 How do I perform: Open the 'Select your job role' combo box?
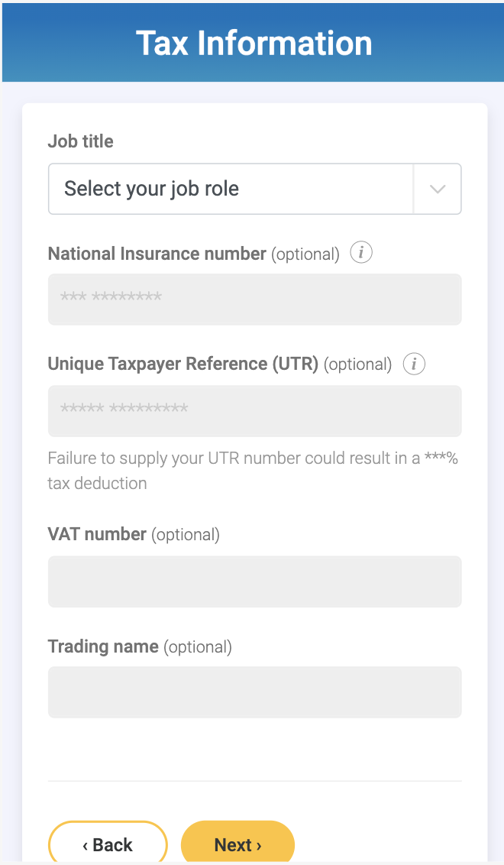[229, 189]
